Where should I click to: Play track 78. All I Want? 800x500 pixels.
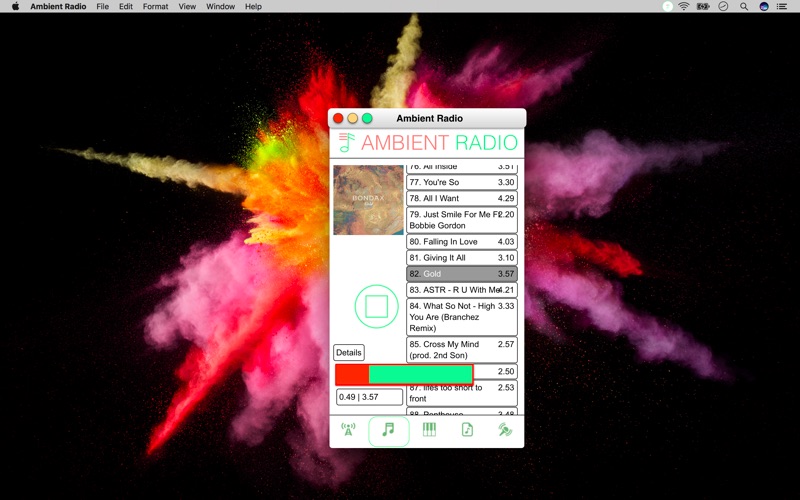pos(462,198)
